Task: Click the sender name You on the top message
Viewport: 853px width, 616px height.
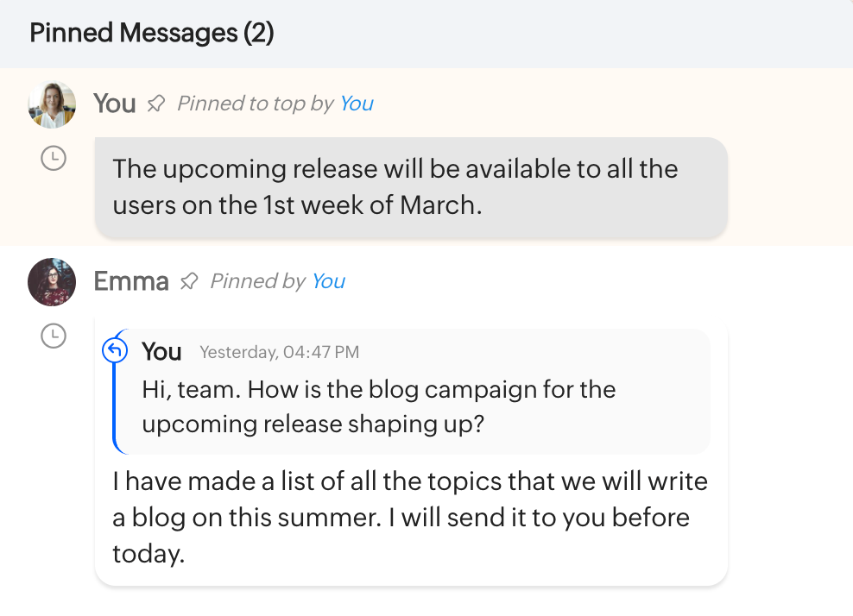Action: click(x=114, y=104)
